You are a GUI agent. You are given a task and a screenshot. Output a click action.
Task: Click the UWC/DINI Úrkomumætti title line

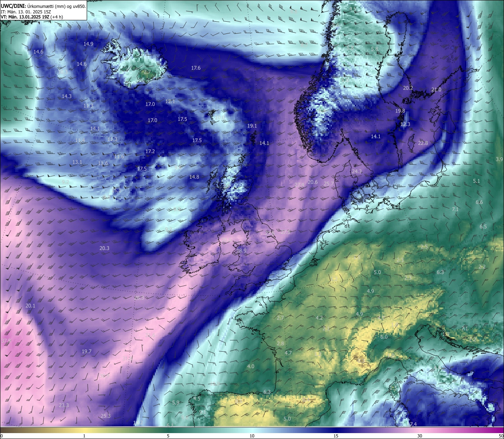[x=43, y=6]
